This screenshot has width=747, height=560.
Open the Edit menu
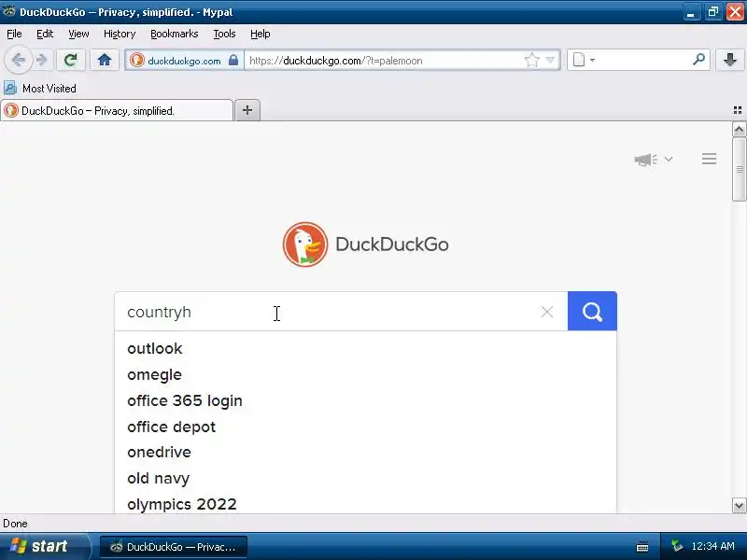click(45, 34)
